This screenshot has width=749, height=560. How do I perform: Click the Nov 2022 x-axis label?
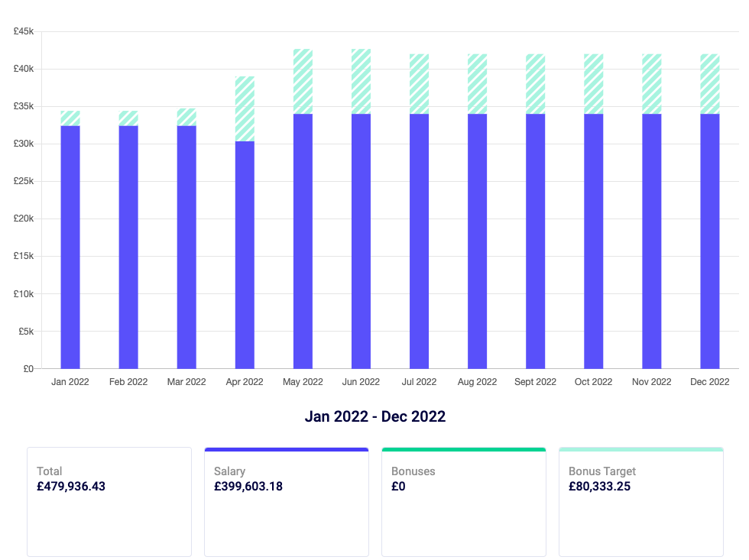(651, 382)
